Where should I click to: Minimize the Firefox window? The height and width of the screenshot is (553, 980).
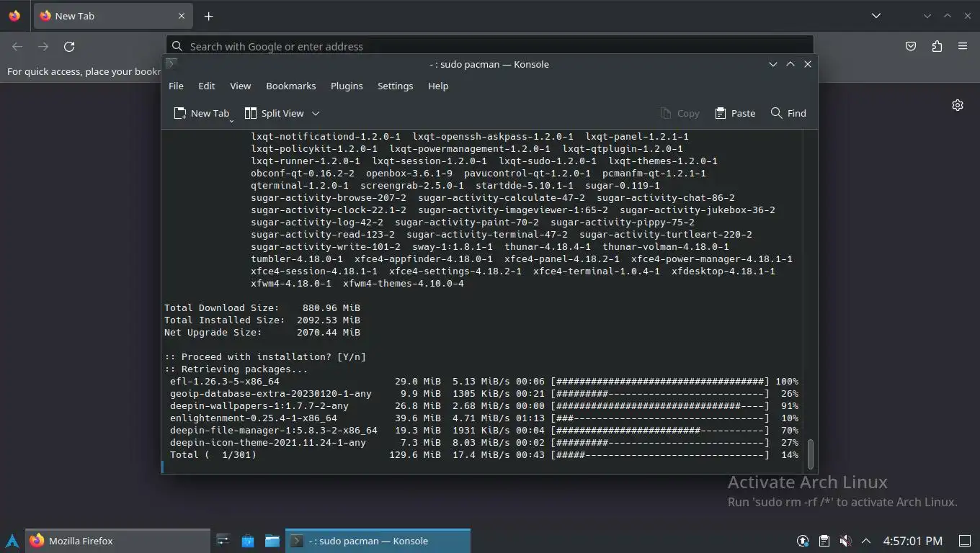tap(927, 16)
